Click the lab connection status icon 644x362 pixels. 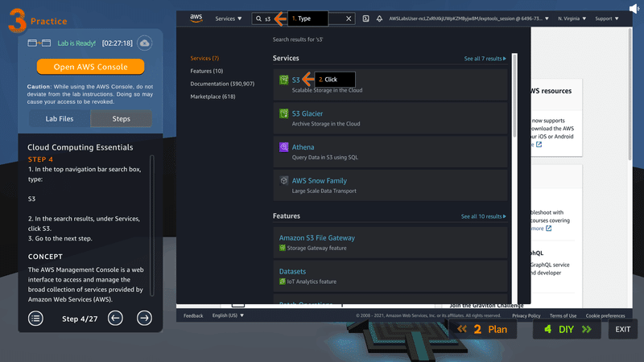tap(39, 43)
